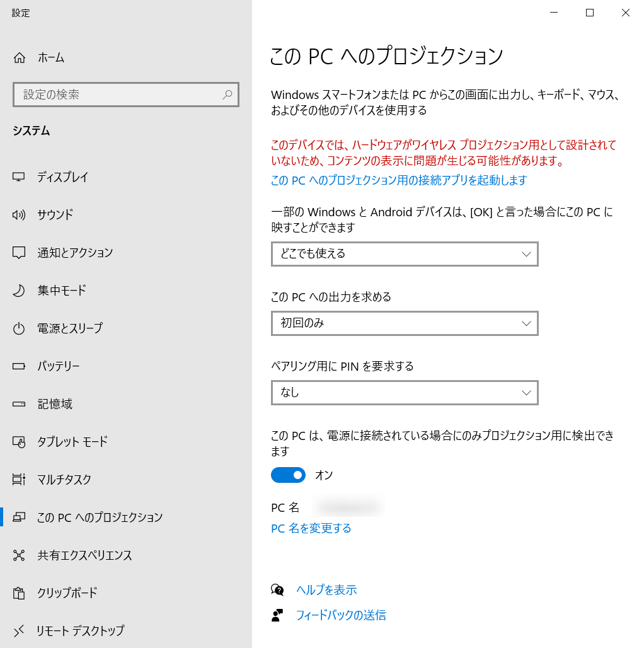644x648 pixels.
Task: Click the Display monitor icon
Action: (18, 177)
